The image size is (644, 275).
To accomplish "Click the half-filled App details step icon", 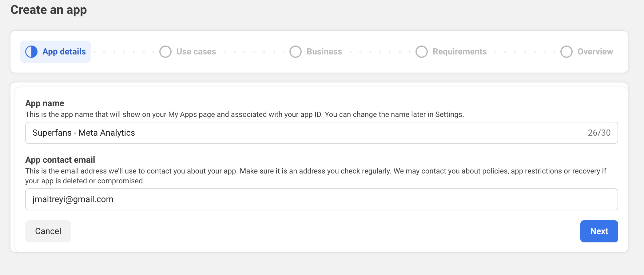I will click(31, 52).
